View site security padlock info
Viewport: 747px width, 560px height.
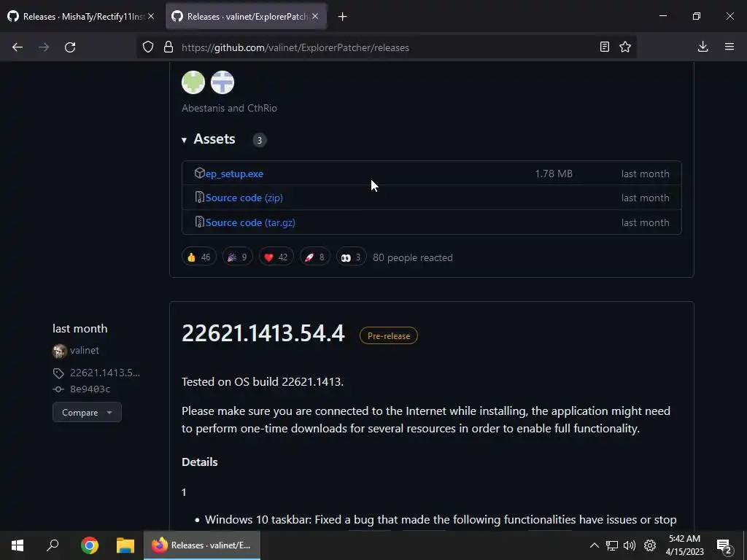(169, 47)
